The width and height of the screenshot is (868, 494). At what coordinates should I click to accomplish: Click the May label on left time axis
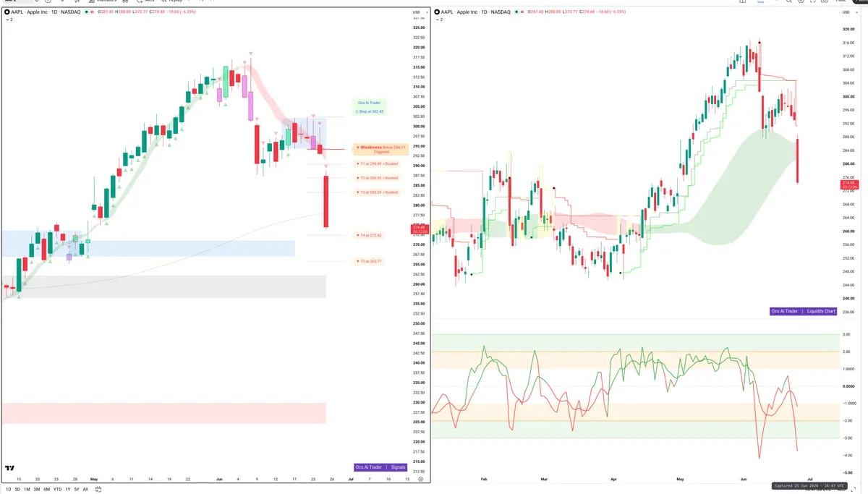point(93,479)
